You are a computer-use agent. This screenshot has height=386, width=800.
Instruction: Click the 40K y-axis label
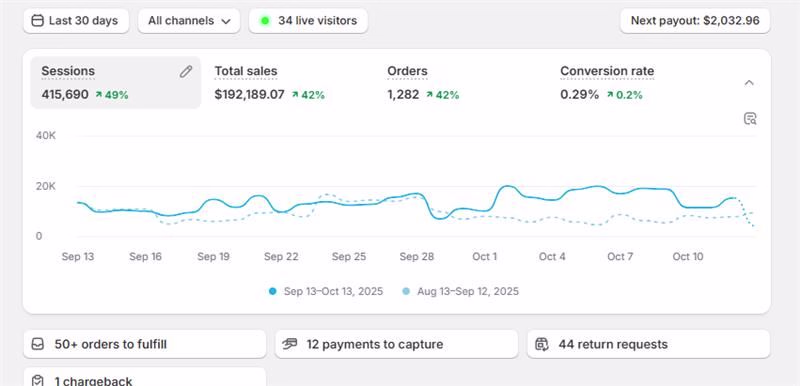[46, 136]
